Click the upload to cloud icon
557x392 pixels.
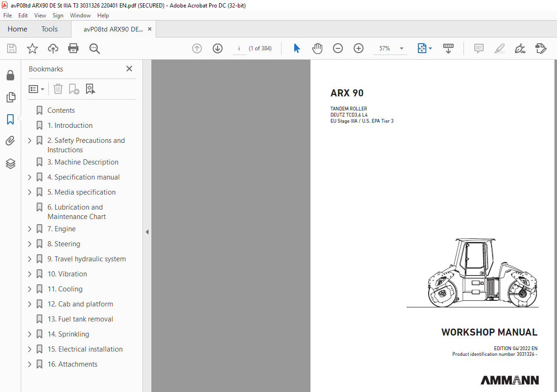click(x=53, y=48)
